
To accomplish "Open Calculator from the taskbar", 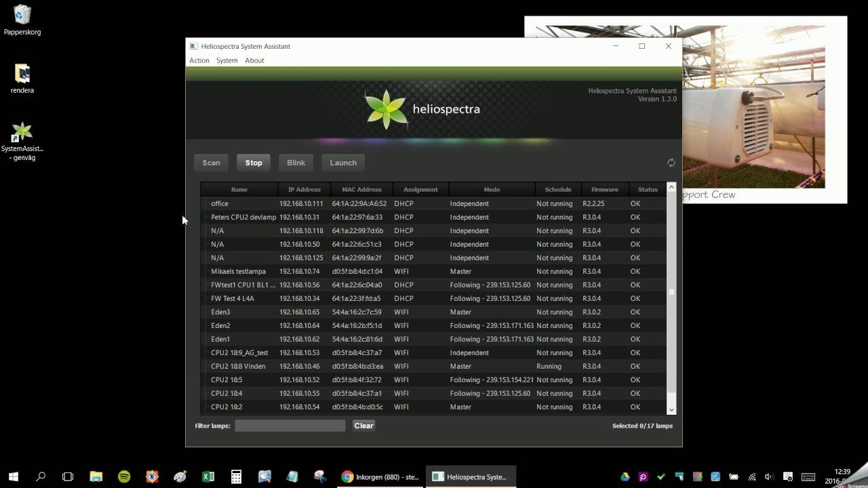I will [x=236, y=476].
